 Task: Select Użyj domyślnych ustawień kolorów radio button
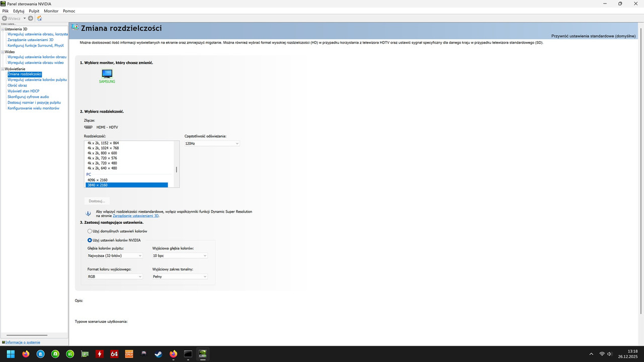90,231
